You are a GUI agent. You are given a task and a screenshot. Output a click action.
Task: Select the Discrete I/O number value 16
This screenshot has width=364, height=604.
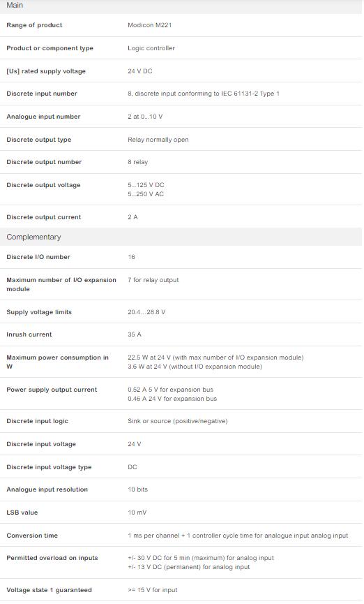click(132, 257)
